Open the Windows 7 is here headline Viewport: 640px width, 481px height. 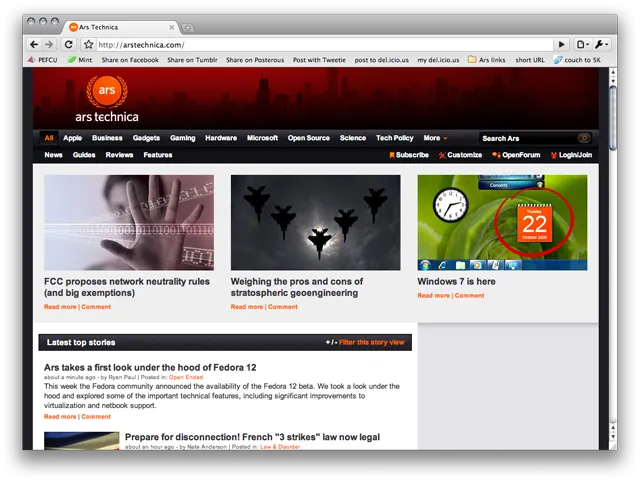point(456,281)
